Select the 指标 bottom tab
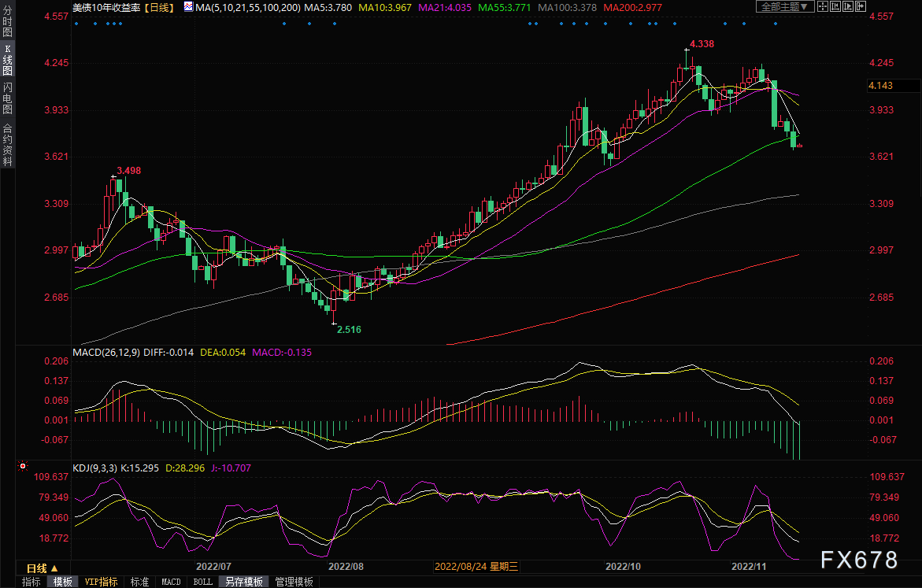This screenshot has height=588, width=922. point(31,582)
